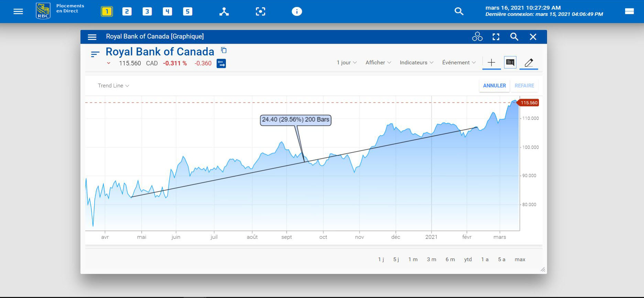Switch to workspace 4
Screen dimensions: 644x298
coord(167,11)
